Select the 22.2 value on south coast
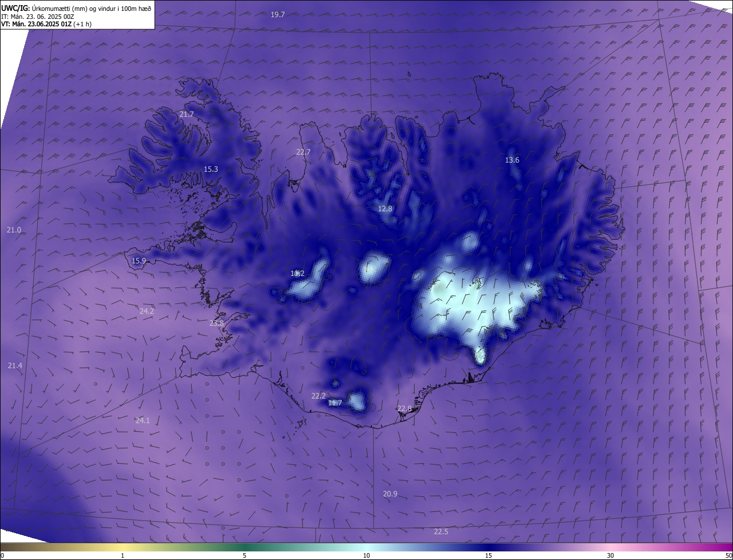Image resolution: width=733 pixels, height=560 pixels. click(318, 396)
